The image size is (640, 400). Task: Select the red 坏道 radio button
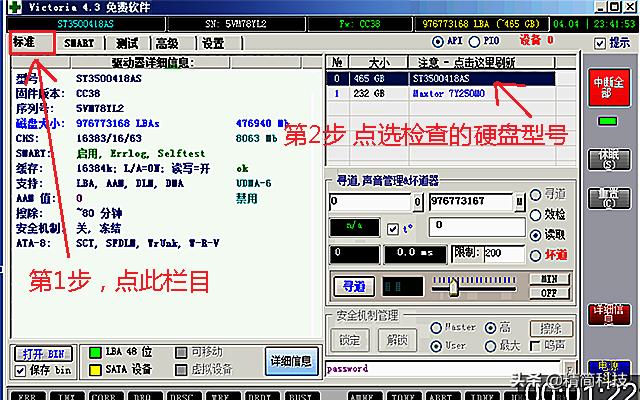(x=536, y=256)
